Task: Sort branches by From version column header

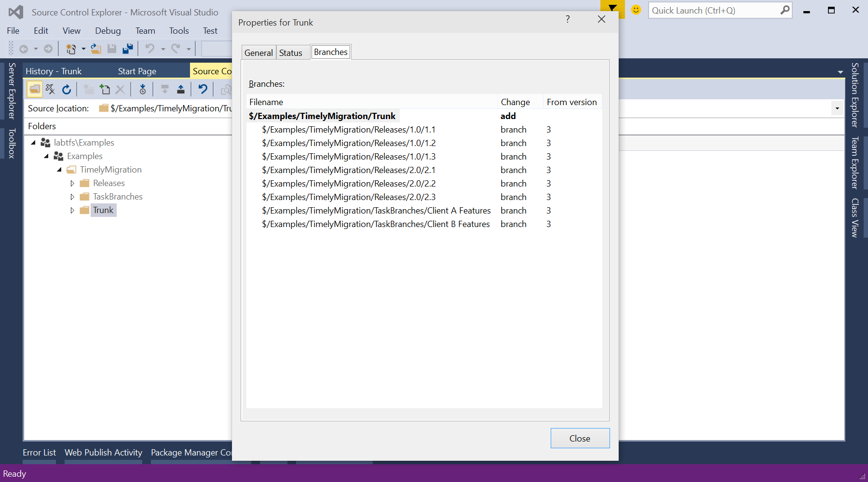Action: (x=573, y=102)
